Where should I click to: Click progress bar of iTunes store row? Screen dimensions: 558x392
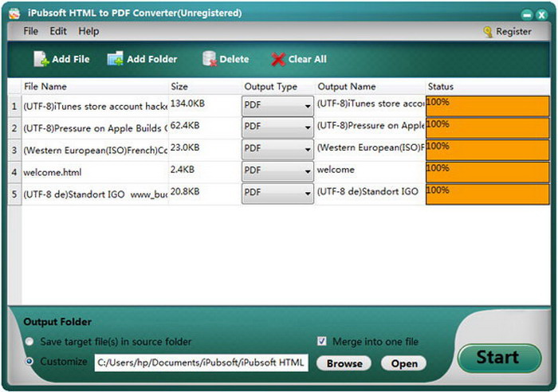pos(488,106)
